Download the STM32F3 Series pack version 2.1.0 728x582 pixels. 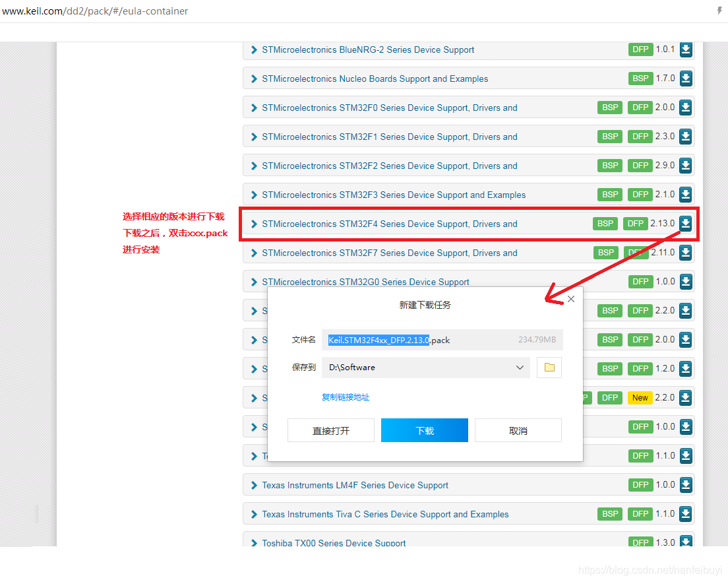(x=686, y=195)
